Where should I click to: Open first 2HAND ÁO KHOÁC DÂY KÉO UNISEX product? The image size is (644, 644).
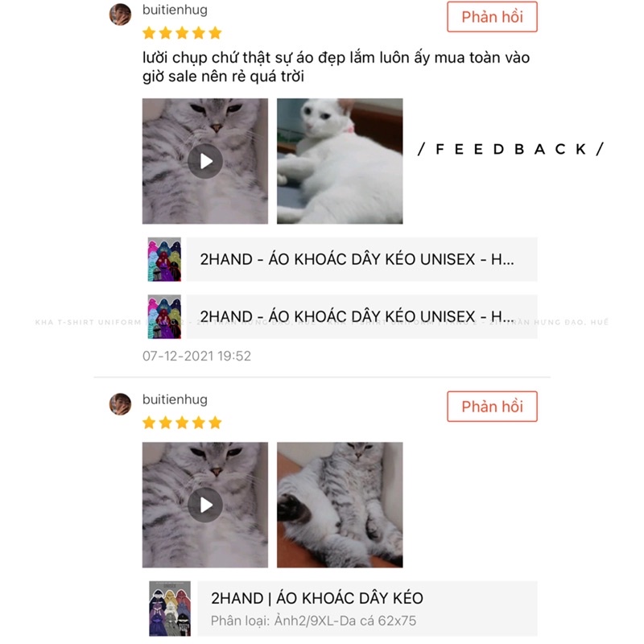pyautogui.click(x=361, y=259)
